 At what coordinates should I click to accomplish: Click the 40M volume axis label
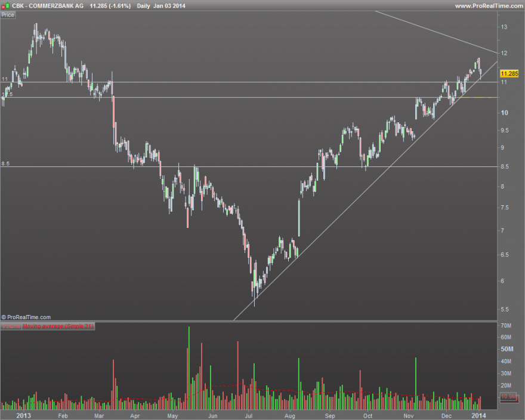tap(506, 362)
